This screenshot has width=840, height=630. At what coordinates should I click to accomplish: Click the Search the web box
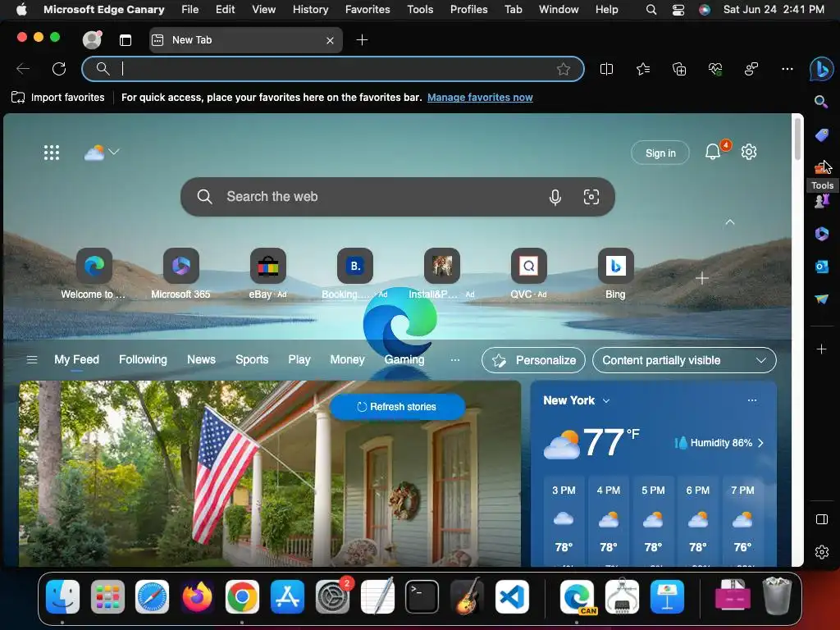tap(397, 197)
